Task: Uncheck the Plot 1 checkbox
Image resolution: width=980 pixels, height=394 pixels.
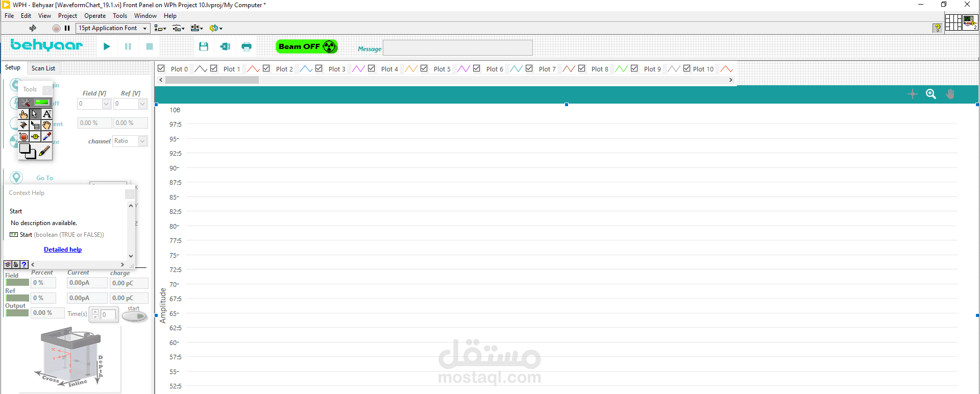Action: 214,68
